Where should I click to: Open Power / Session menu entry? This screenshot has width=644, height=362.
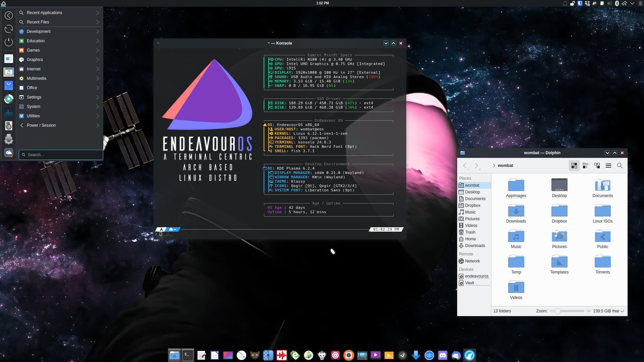click(x=59, y=125)
